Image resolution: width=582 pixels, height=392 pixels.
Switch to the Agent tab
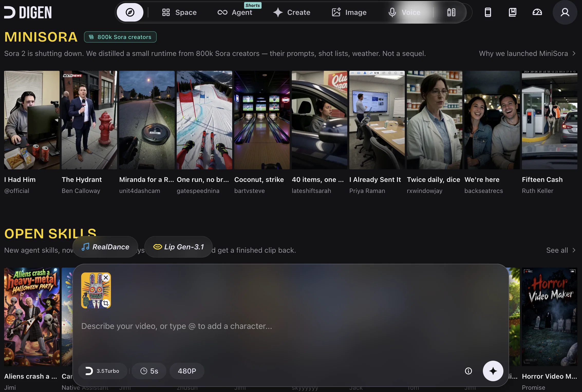pos(235,12)
